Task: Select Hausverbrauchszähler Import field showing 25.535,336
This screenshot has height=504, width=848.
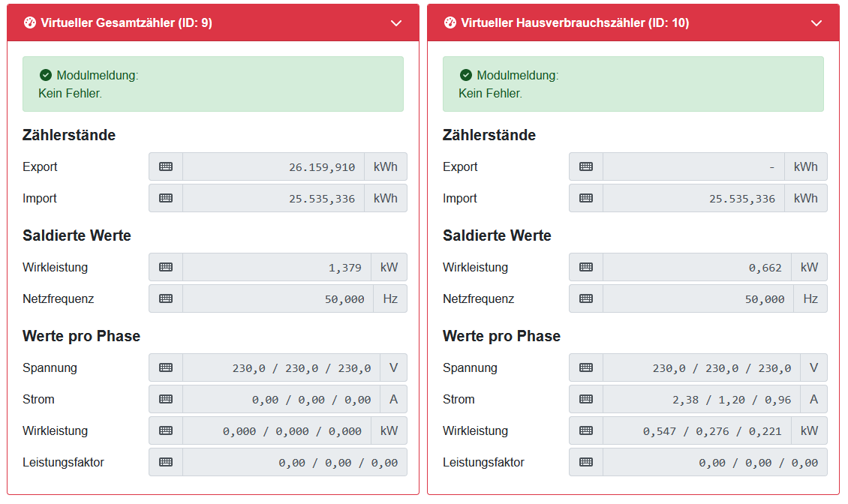Action: pyautogui.click(x=694, y=198)
